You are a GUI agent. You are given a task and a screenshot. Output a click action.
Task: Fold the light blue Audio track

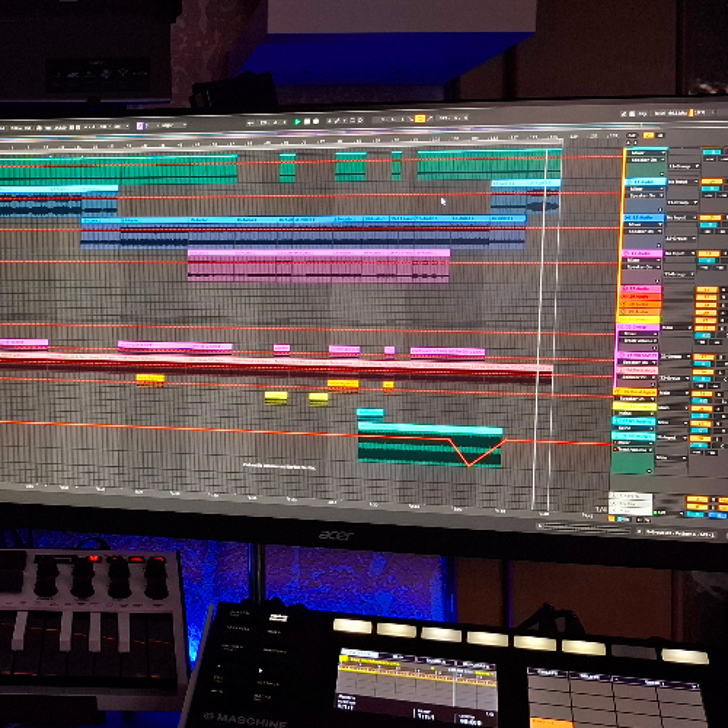click(x=629, y=182)
